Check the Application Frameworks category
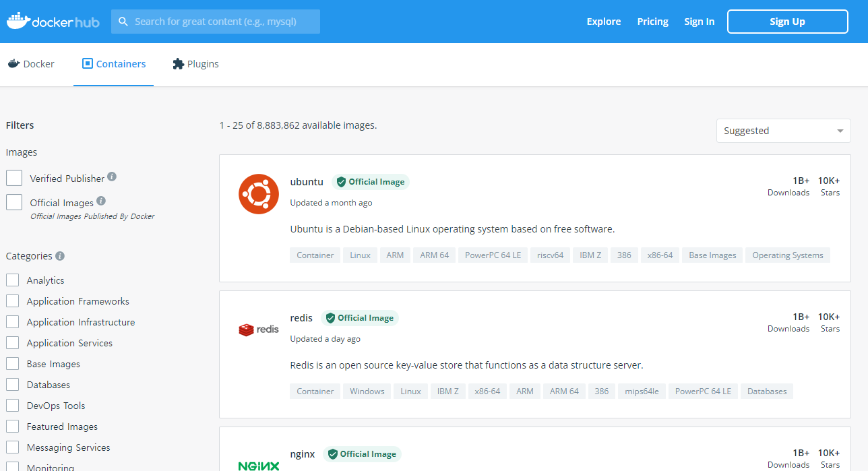Screen dimensions: 868x471 point(12,301)
